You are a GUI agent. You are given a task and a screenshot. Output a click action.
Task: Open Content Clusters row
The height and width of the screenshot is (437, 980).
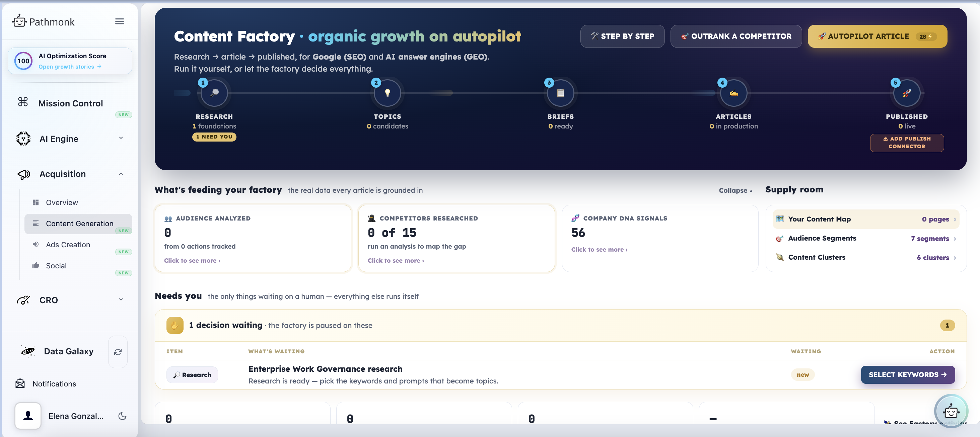click(x=866, y=257)
